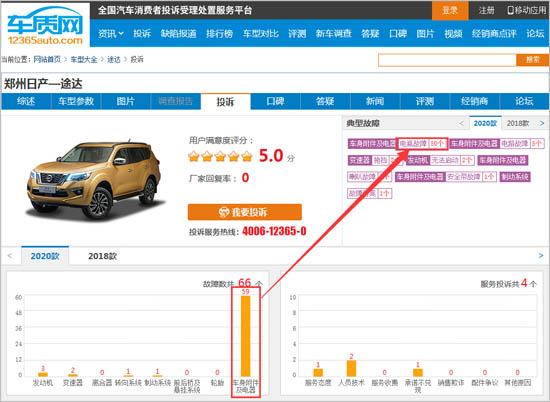Expand the 资讯 dropdown in top navigation
The image size is (550, 402).
pyautogui.click(x=110, y=34)
